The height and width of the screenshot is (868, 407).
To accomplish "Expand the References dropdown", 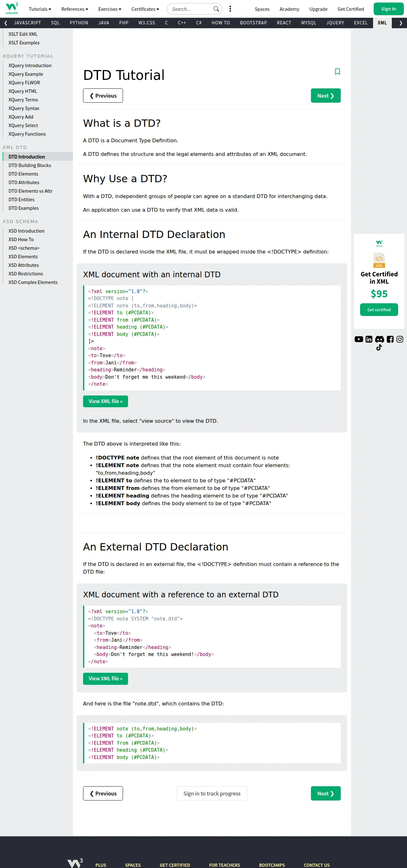I will pyautogui.click(x=75, y=9).
